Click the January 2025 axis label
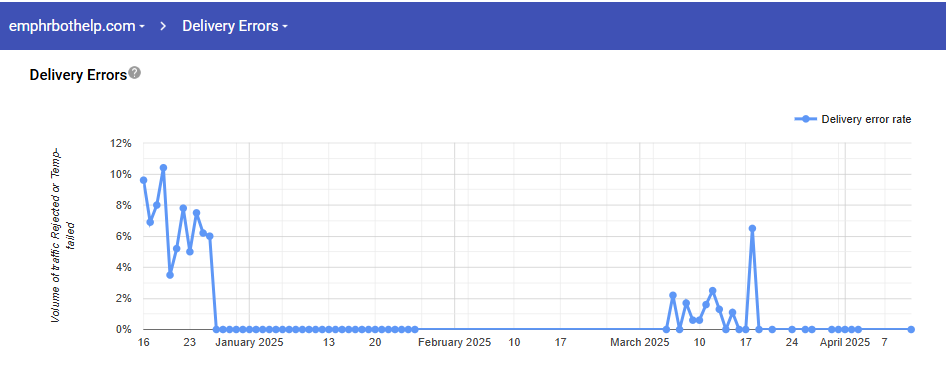946x385 pixels. pyautogui.click(x=250, y=343)
